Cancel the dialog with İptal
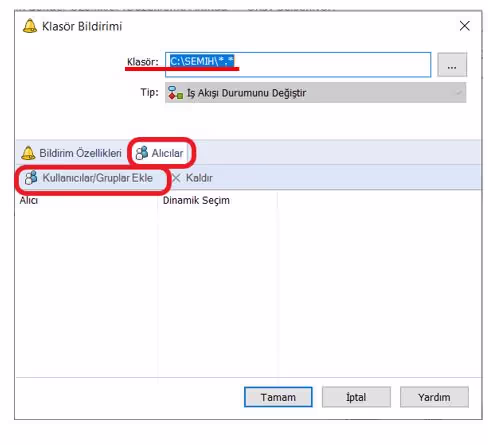This screenshot has height=445, width=488. (x=356, y=397)
